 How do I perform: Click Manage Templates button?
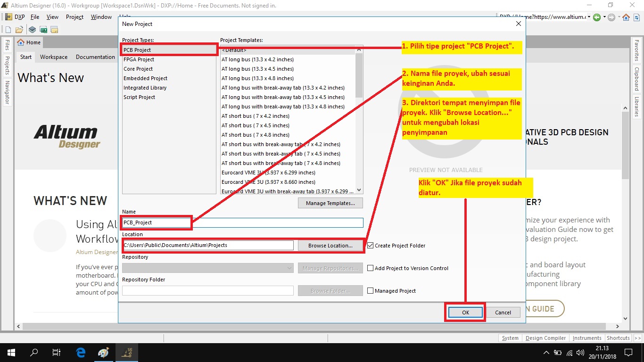tap(330, 203)
